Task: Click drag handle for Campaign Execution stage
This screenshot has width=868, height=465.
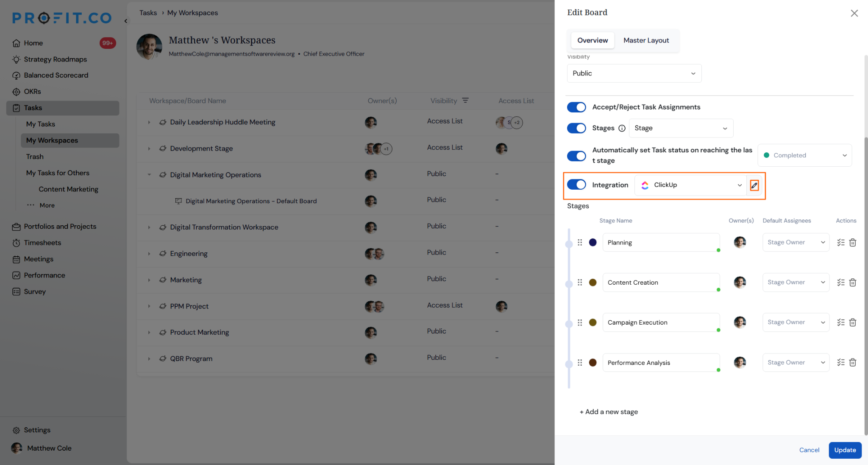Action: point(580,322)
